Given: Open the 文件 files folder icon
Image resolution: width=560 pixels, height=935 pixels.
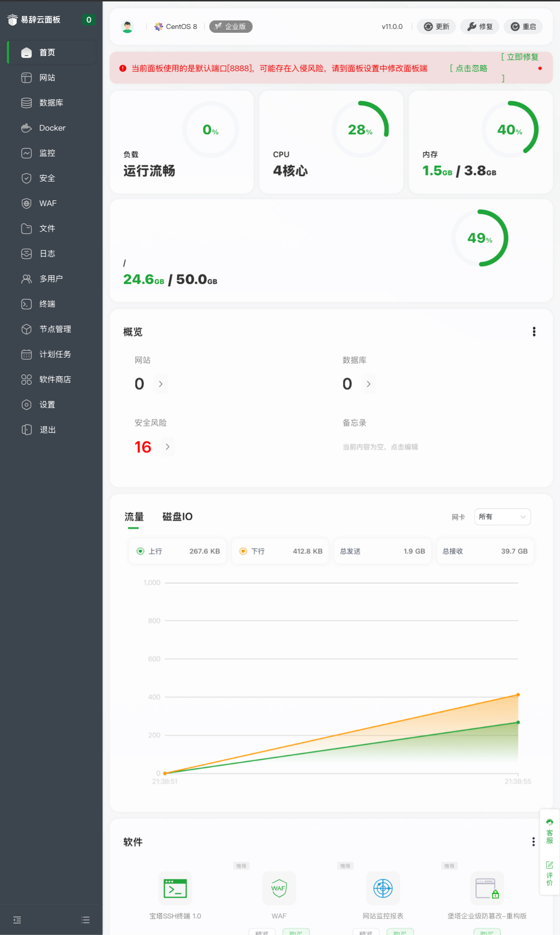Looking at the screenshot, I should coord(27,229).
